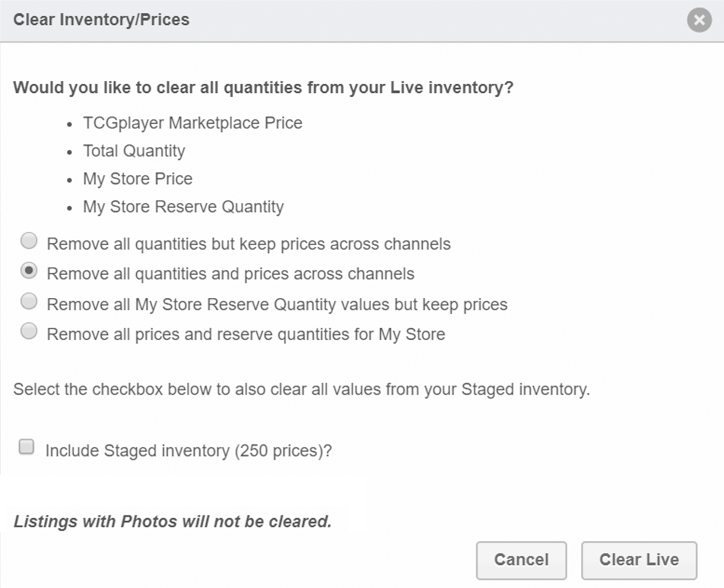The width and height of the screenshot is (724, 588).
Task: Click the 'Include Staged inventory (250 prices)?' label
Action: (189, 451)
